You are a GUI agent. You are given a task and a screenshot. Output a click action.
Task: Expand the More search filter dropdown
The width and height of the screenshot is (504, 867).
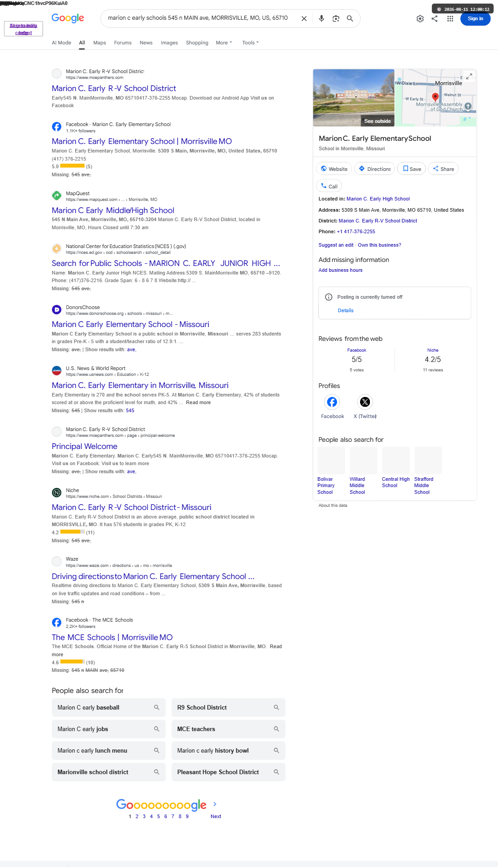(x=224, y=43)
